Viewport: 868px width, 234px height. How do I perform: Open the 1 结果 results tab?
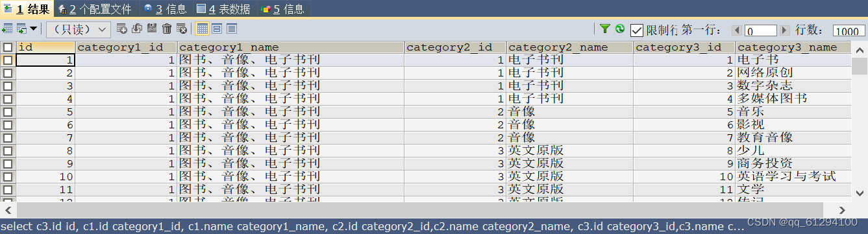click(x=27, y=9)
